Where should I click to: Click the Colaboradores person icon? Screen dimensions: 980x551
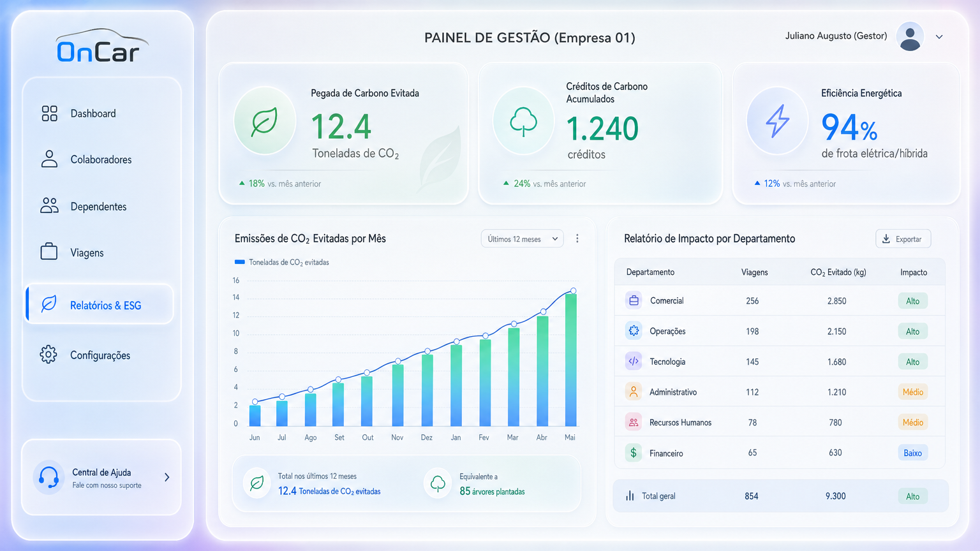tap(49, 159)
